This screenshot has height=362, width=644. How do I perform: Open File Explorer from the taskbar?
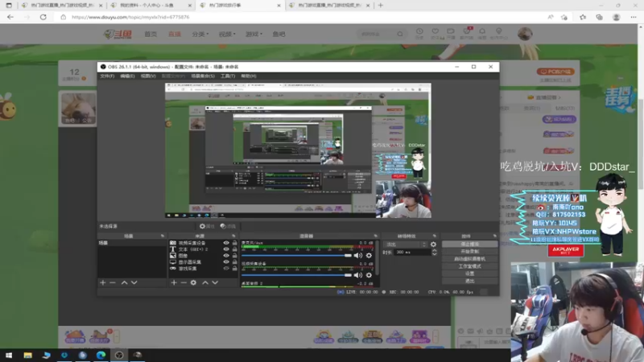tap(27, 355)
